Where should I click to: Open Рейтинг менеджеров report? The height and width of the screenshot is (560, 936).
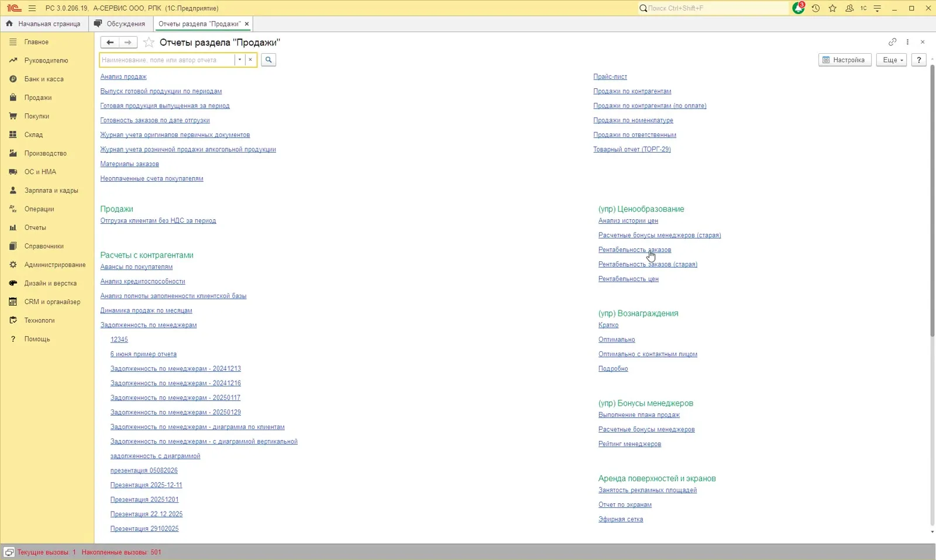click(629, 444)
